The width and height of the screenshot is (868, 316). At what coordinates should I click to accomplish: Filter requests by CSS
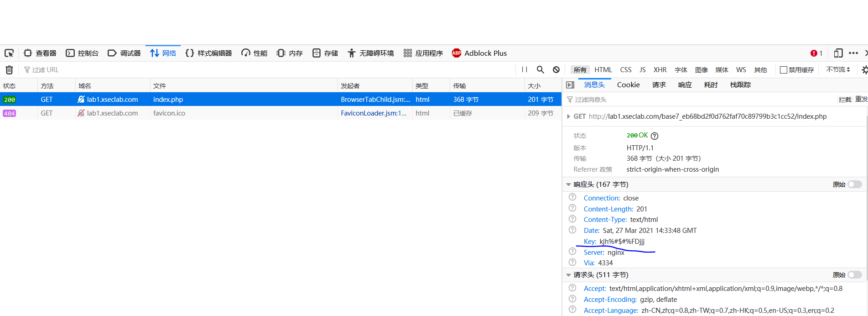point(626,70)
